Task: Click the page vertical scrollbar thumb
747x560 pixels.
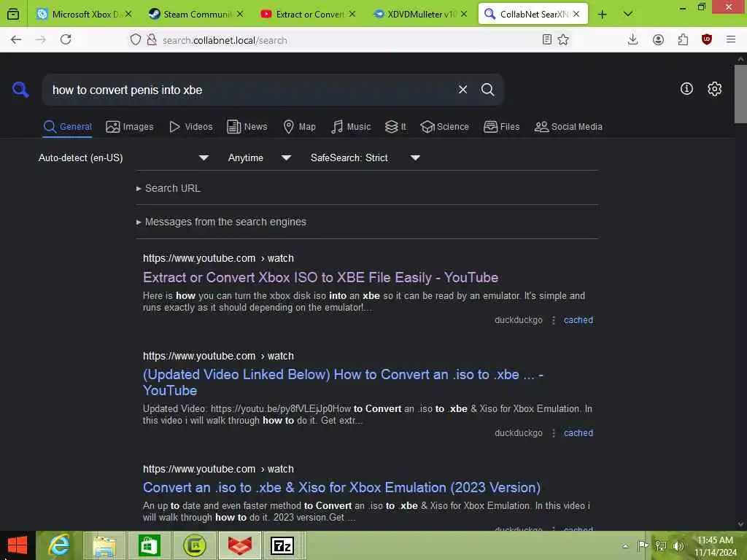Action: pos(740,94)
